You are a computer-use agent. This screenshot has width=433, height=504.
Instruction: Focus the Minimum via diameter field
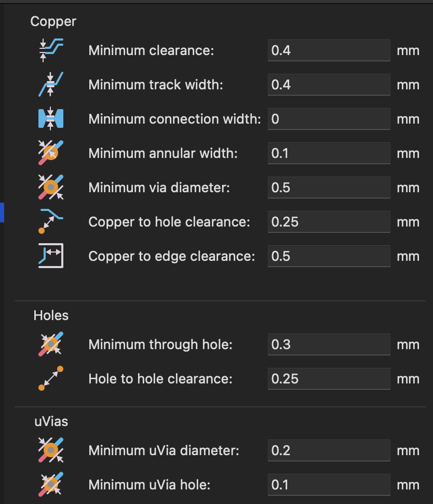tap(329, 188)
